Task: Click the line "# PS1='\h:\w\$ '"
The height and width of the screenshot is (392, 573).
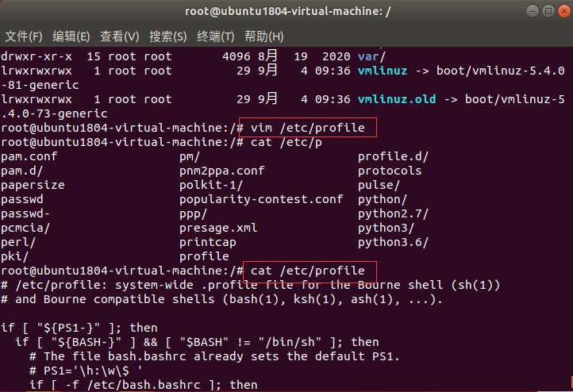Action: (86, 371)
